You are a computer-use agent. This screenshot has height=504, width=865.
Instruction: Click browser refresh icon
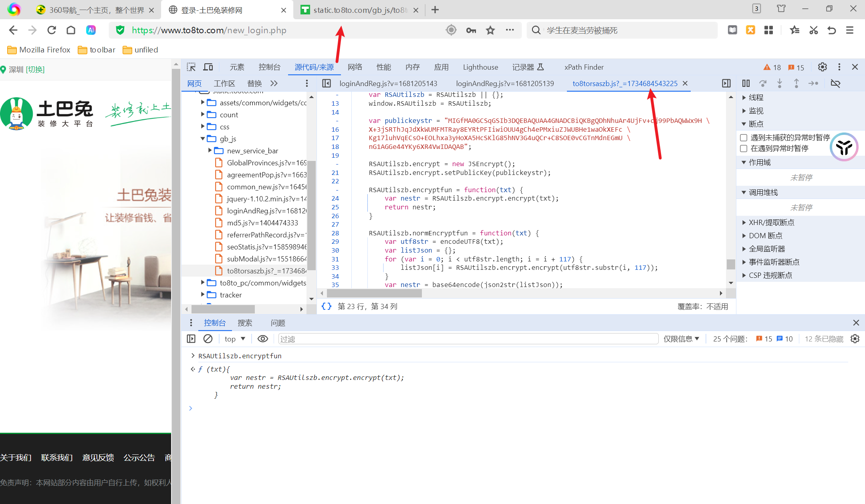pyautogui.click(x=52, y=30)
